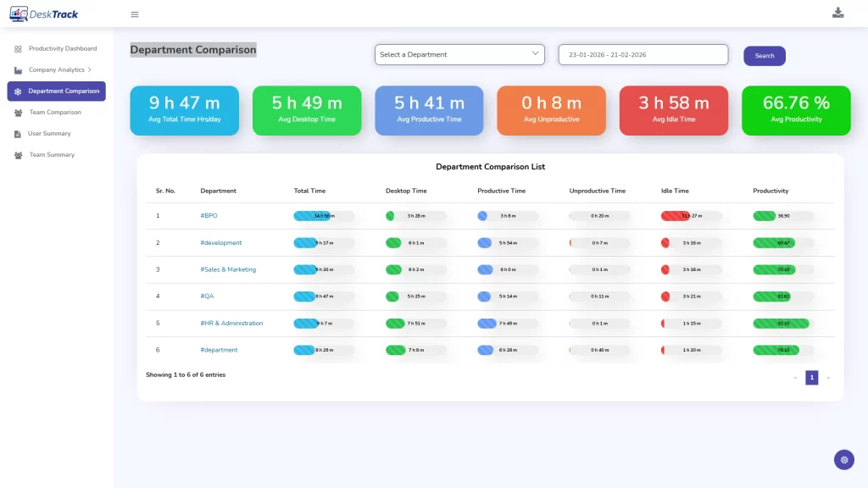
Task: Click the Search button
Action: (x=764, y=56)
